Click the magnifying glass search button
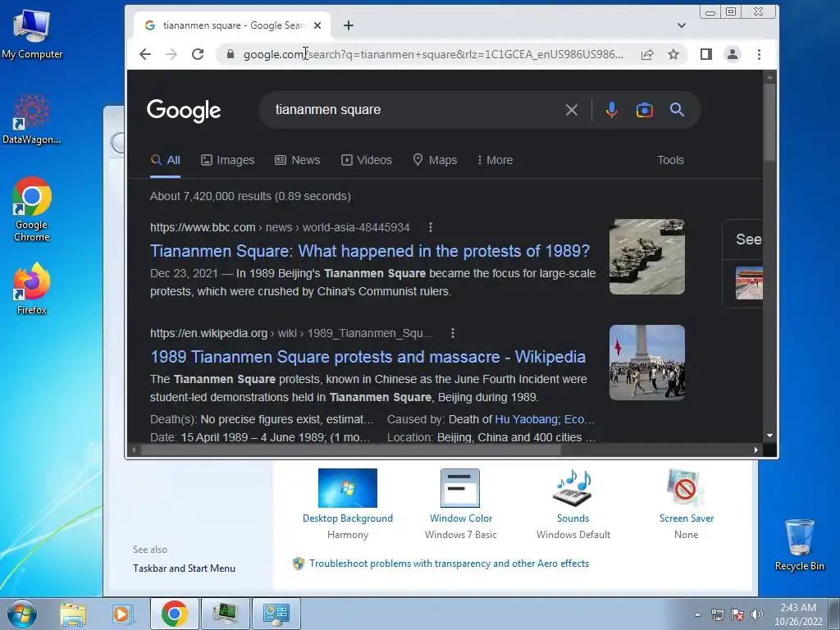 [677, 110]
